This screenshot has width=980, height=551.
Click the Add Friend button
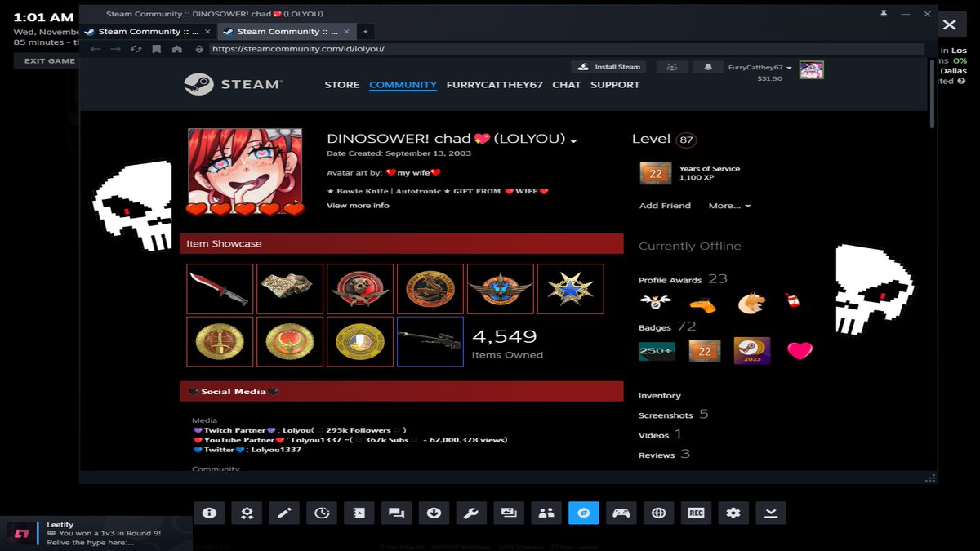(x=665, y=206)
